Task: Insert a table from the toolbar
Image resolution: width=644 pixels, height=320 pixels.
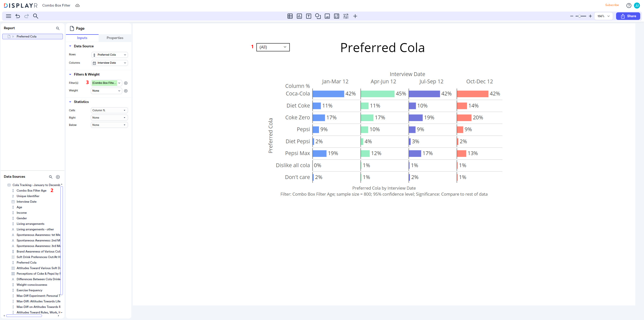Action: (290, 16)
